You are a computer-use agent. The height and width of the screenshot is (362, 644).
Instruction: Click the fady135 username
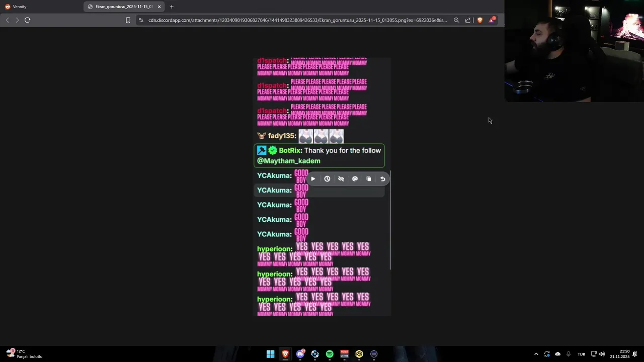coord(281,136)
